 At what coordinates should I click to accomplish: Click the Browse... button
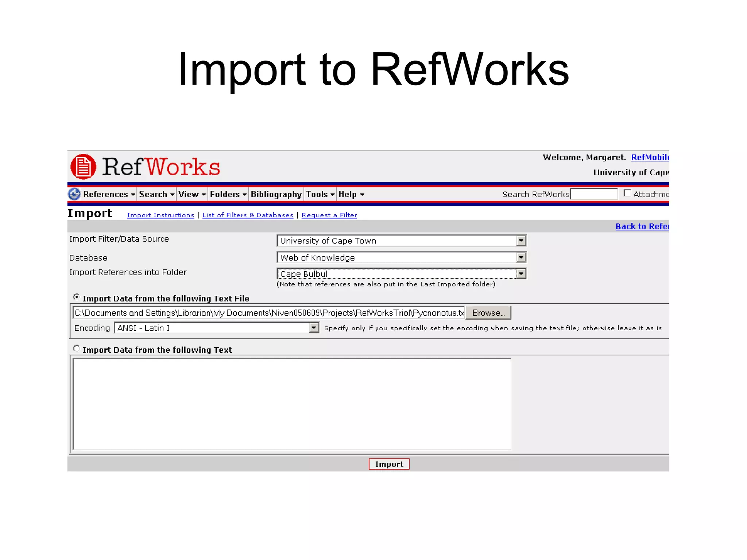click(x=488, y=313)
